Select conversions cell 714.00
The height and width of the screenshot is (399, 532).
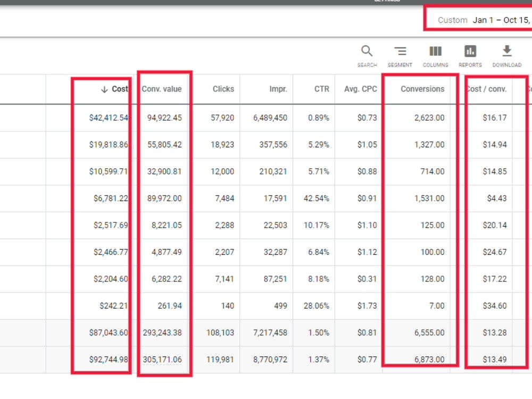(432, 171)
